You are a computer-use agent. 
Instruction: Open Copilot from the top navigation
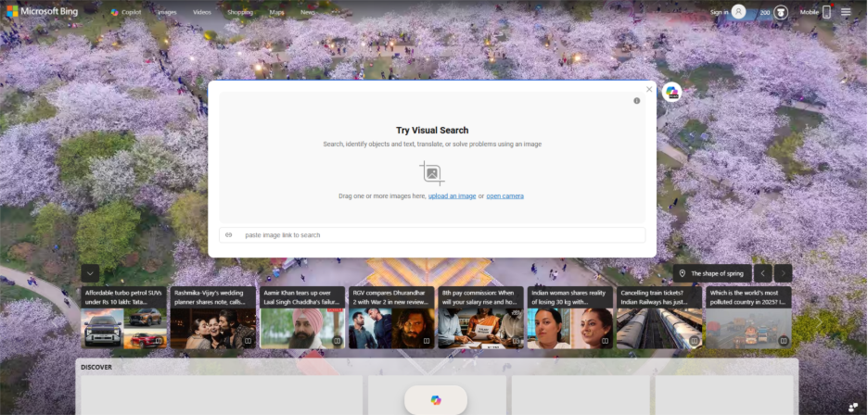(x=126, y=12)
